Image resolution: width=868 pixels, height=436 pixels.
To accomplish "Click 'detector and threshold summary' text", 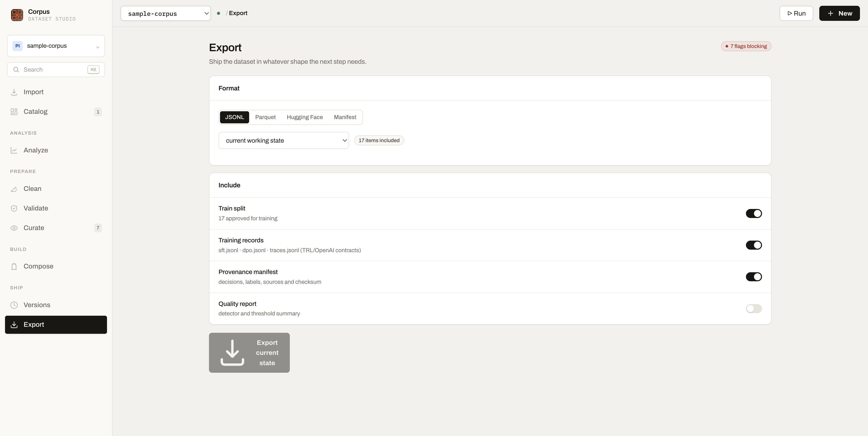I will (x=259, y=314).
